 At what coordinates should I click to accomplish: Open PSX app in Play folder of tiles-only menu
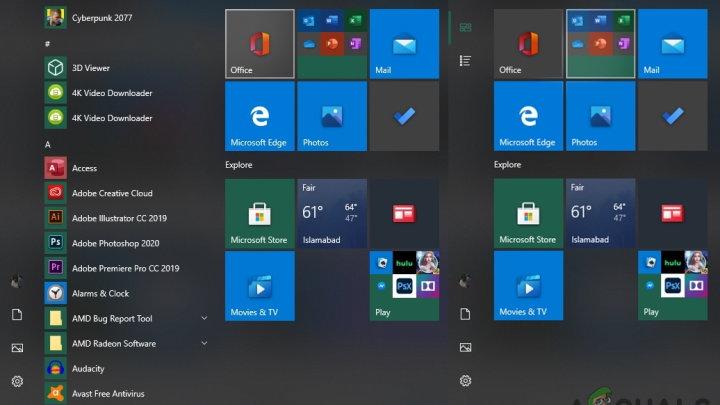click(673, 286)
